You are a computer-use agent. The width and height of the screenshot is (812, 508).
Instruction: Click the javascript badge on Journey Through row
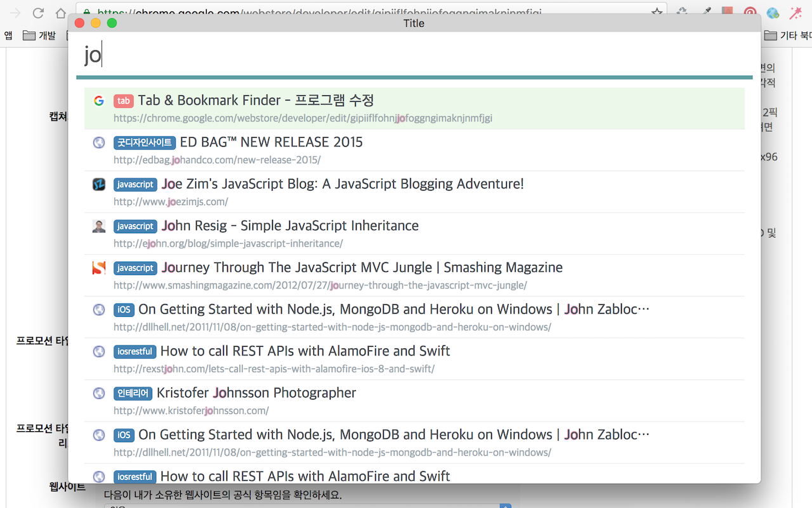tap(135, 269)
